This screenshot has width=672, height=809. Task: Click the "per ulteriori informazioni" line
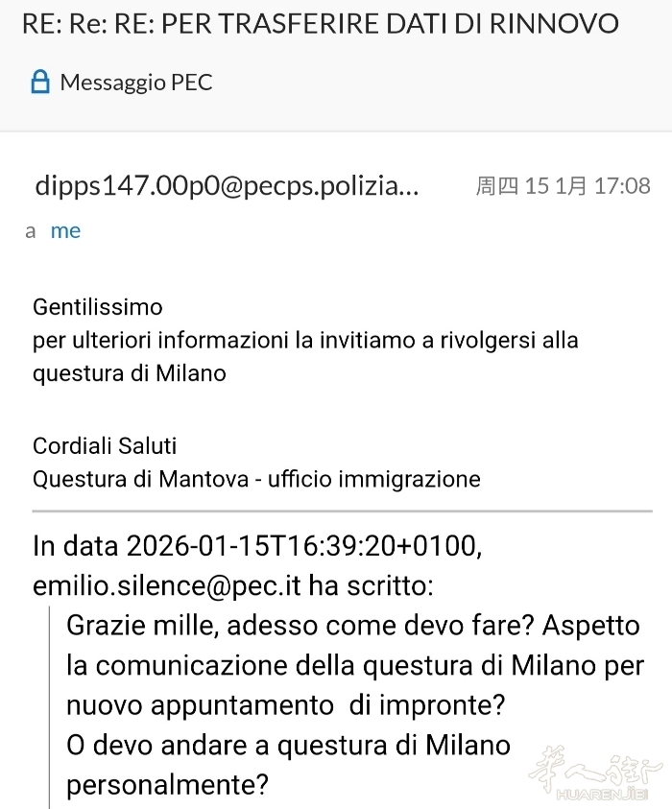tap(305, 340)
